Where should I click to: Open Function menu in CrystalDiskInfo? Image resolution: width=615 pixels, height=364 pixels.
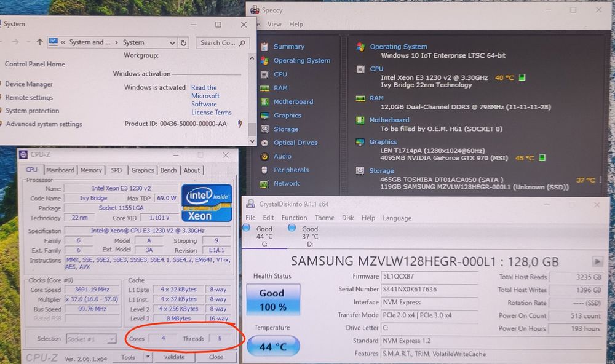click(x=294, y=218)
